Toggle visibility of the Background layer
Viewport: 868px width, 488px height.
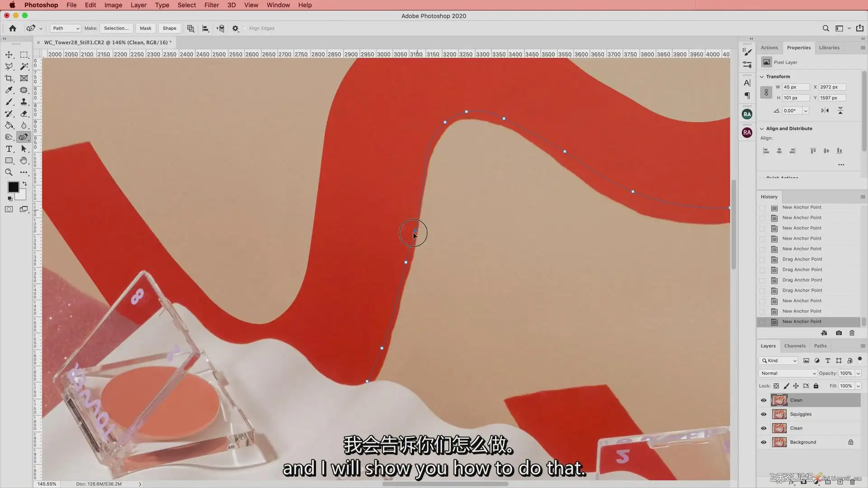[764, 442]
